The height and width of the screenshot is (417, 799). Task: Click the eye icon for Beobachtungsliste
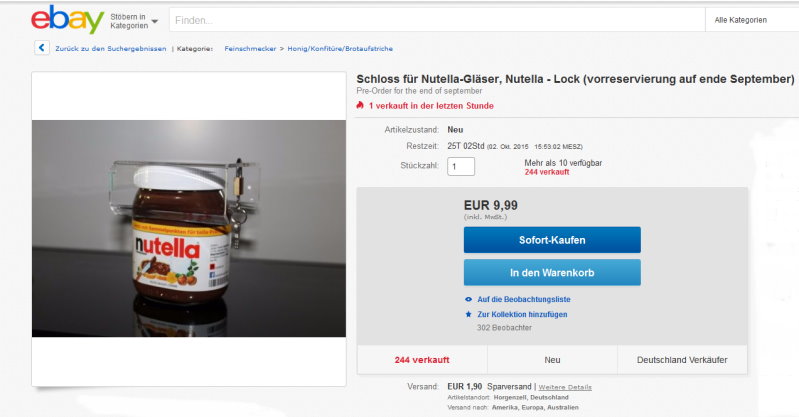click(469, 299)
